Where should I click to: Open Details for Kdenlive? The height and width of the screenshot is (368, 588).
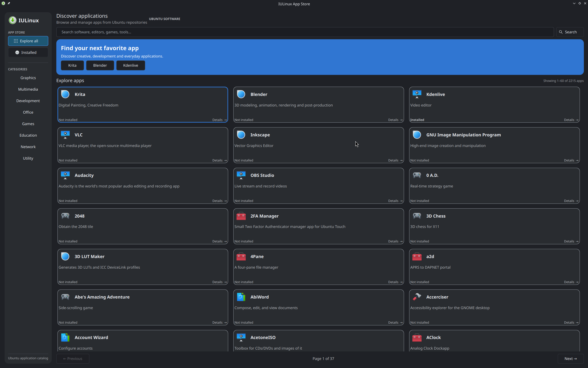pyautogui.click(x=571, y=120)
